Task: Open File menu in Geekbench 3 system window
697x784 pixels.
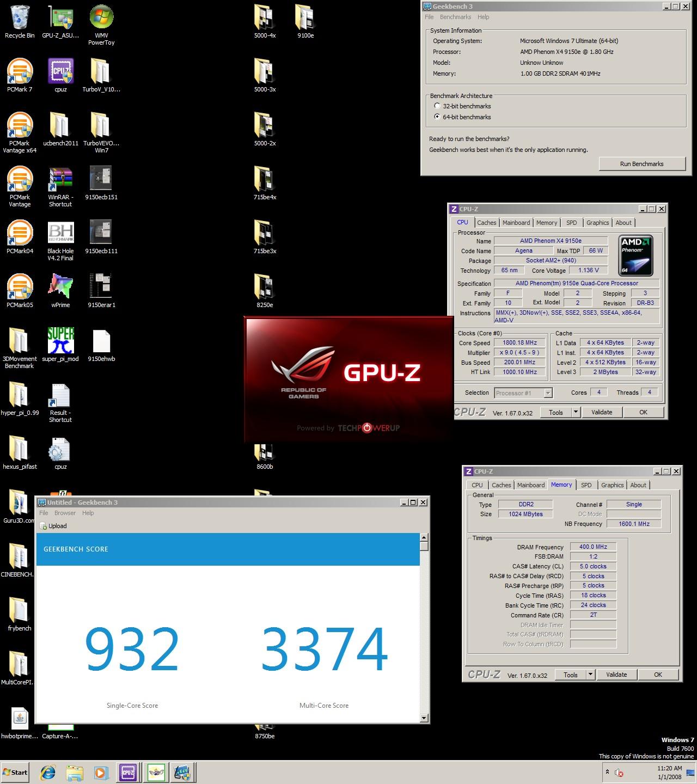Action: (x=430, y=17)
